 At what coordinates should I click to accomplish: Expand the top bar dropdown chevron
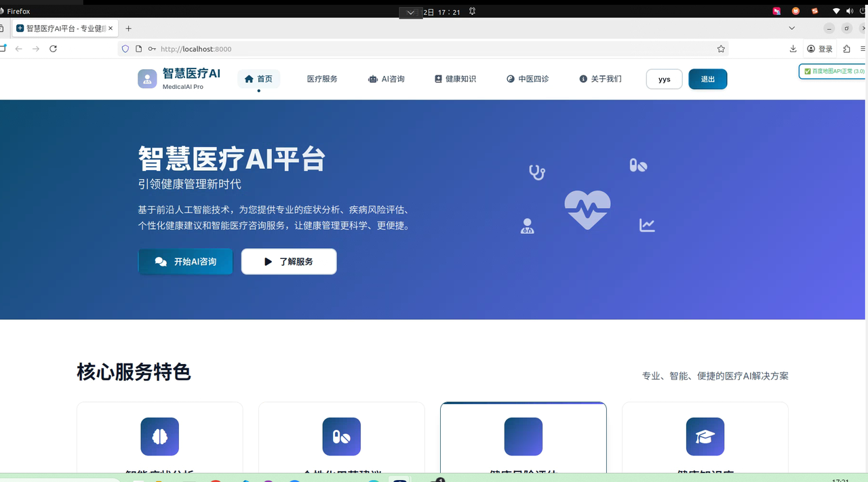tap(410, 12)
